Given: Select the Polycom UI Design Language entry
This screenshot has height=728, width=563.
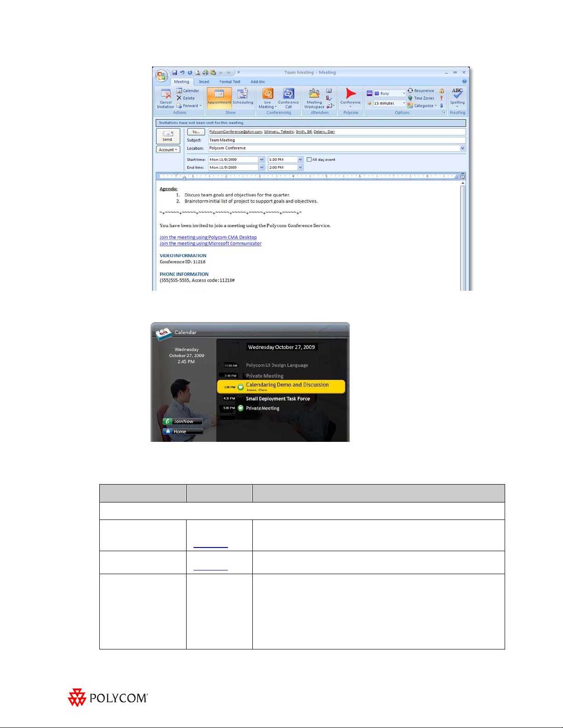Looking at the screenshot, I should pyautogui.click(x=277, y=365).
